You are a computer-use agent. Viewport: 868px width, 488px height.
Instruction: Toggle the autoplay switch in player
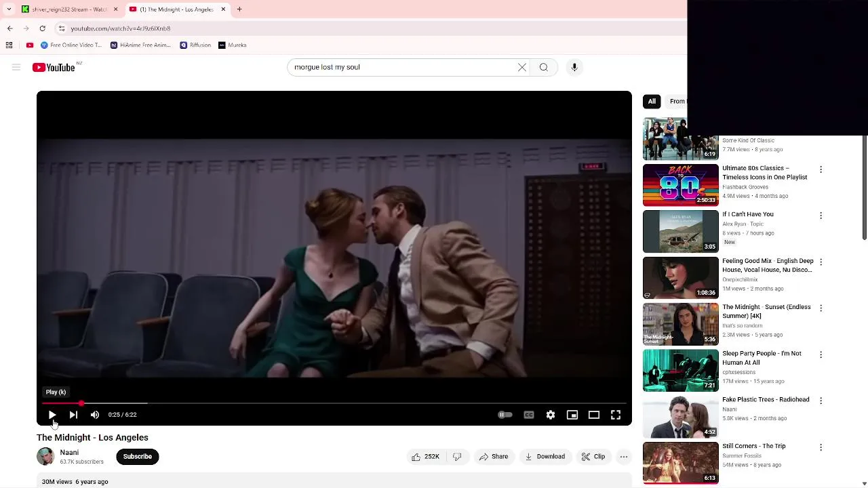tap(505, 415)
